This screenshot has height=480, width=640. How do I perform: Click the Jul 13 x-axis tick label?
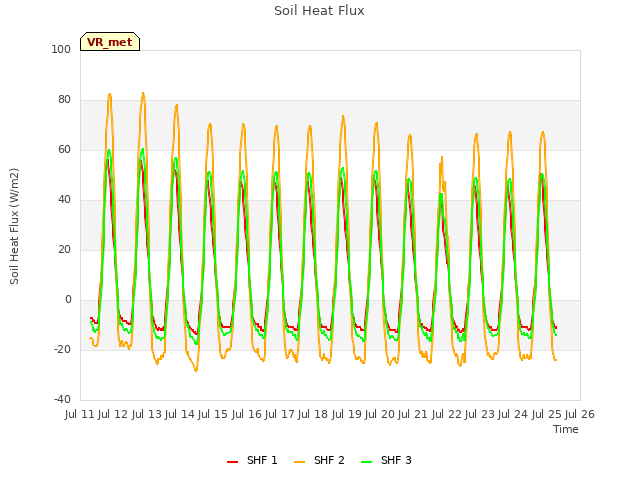click(x=147, y=414)
